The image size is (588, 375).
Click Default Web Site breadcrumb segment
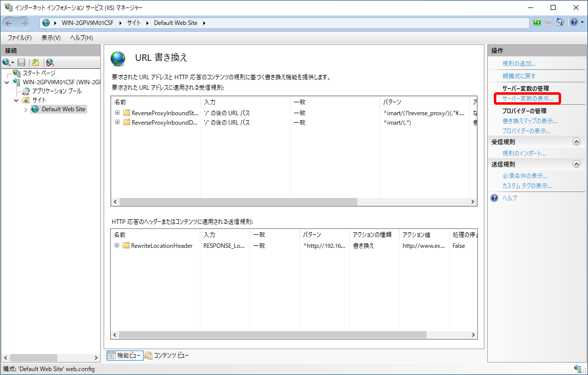tap(175, 23)
